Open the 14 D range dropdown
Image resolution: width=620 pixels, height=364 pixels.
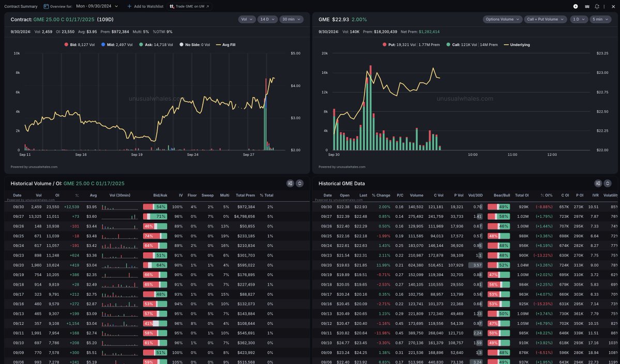(267, 19)
